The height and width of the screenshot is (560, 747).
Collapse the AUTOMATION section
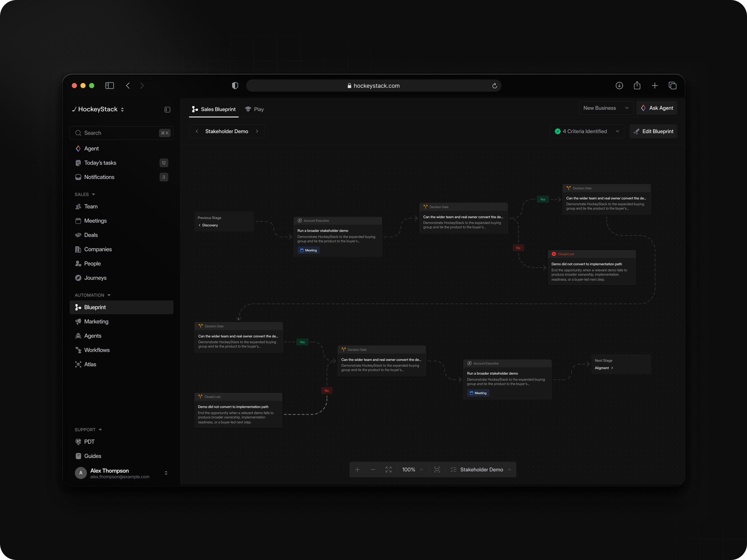[x=93, y=295]
